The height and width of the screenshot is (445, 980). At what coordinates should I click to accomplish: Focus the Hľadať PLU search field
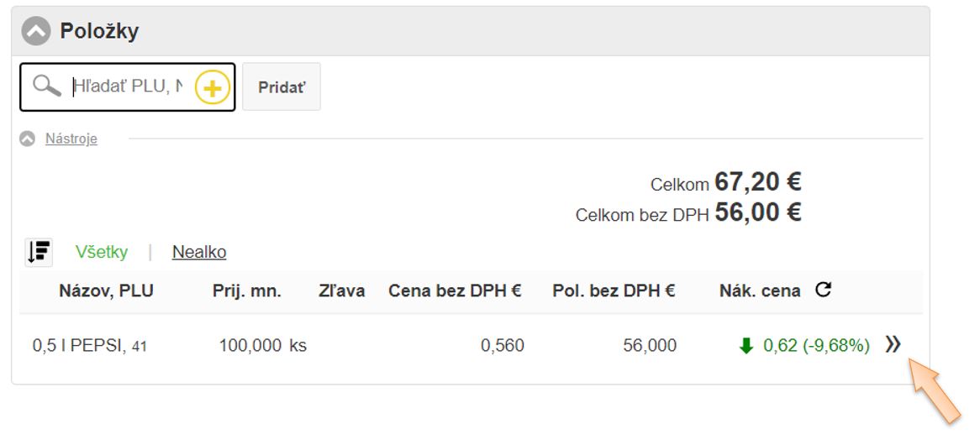tap(126, 86)
